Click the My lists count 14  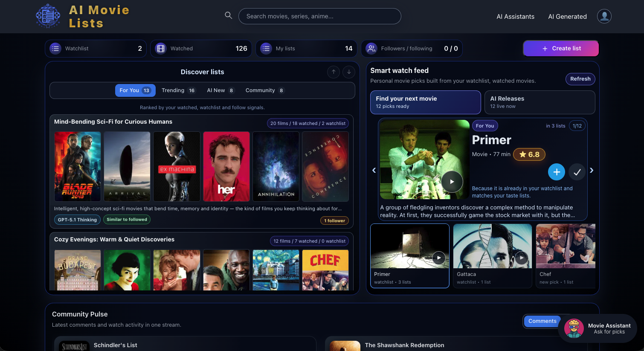click(x=349, y=49)
